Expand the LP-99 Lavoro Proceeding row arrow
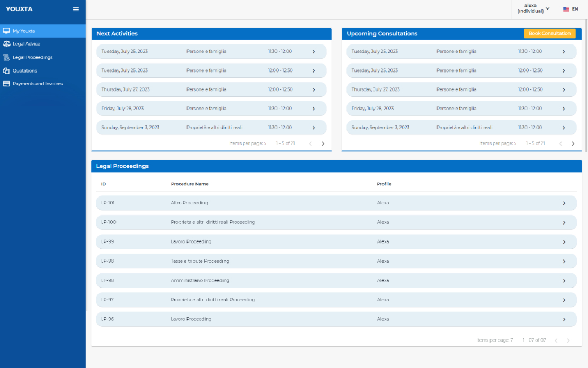The width and height of the screenshot is (588, 368). click(x=564, y=241)
